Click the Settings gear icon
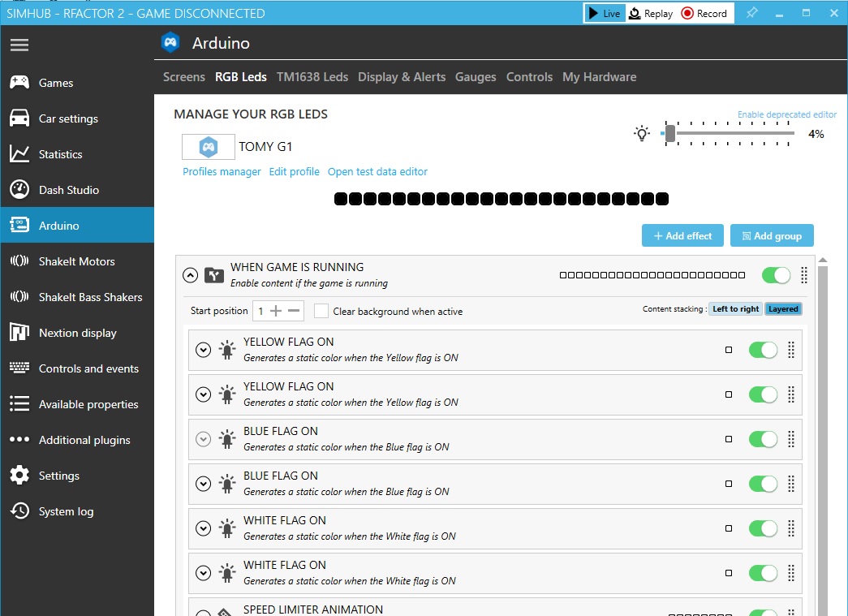Viewport: 848px width, 616px height. pos(19,475)
